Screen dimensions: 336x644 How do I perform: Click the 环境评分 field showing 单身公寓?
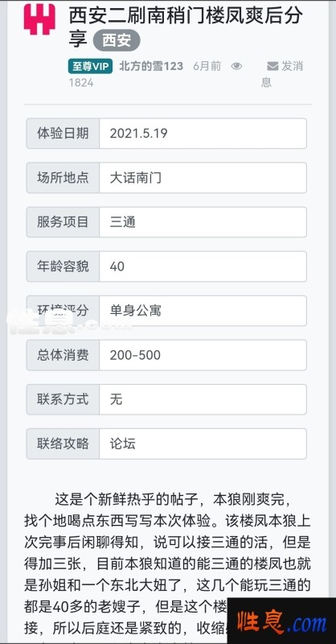pyautogui.click(x=203, y=311)
